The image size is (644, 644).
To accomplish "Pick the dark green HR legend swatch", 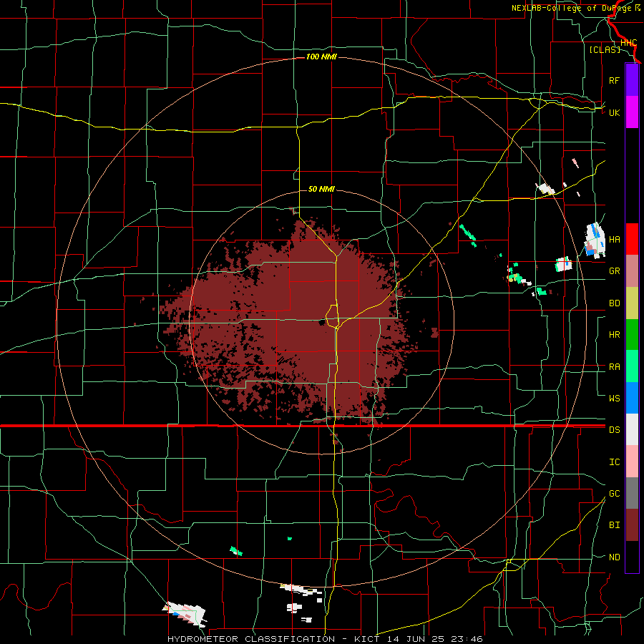I will (x=632, y=335).
